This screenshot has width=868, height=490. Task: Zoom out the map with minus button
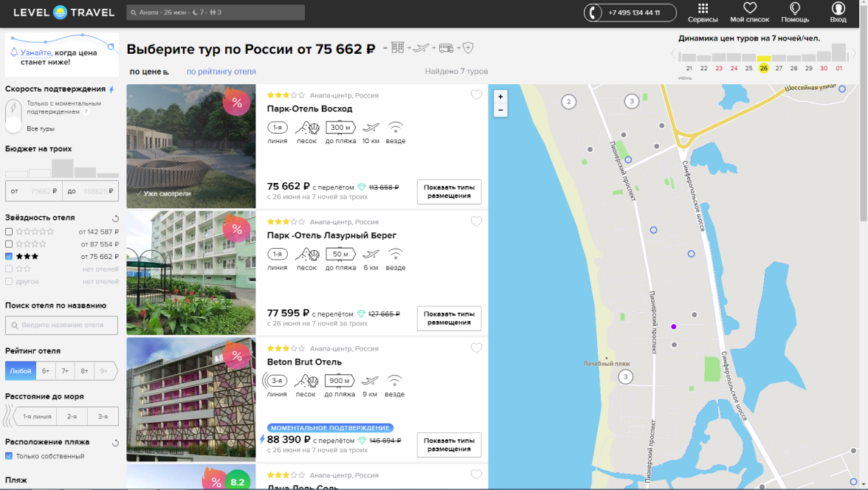point(500,110)
